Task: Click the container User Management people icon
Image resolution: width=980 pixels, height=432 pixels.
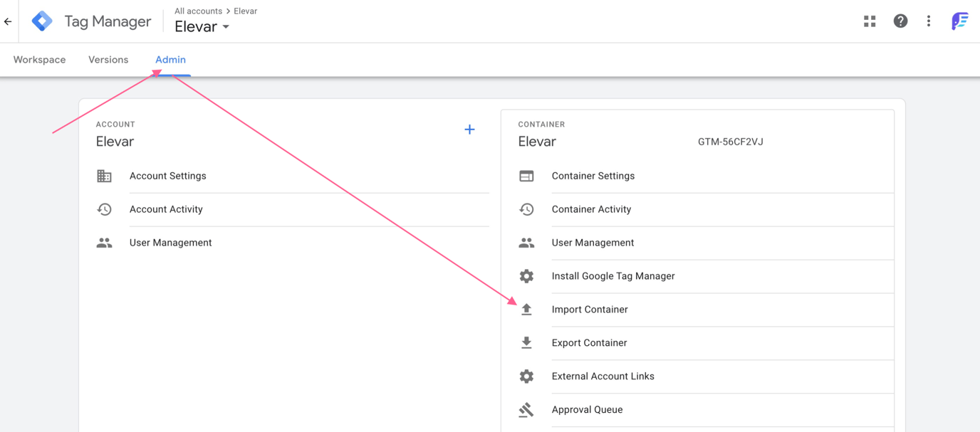Action: click(x=526, y=243)
